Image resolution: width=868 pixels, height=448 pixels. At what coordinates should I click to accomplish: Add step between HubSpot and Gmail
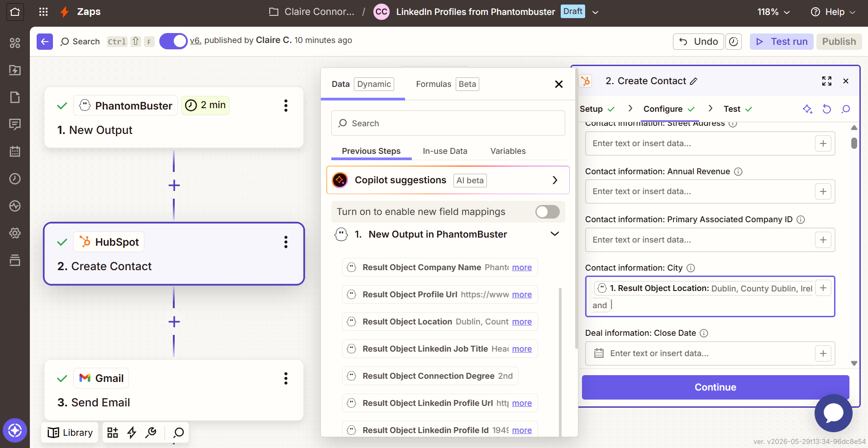click(174, 322)
